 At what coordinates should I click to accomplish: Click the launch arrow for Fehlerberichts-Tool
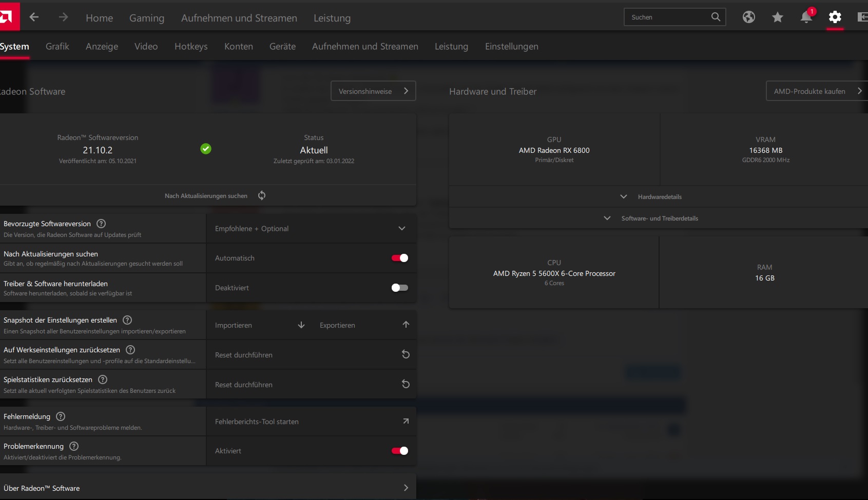[406, 421]
